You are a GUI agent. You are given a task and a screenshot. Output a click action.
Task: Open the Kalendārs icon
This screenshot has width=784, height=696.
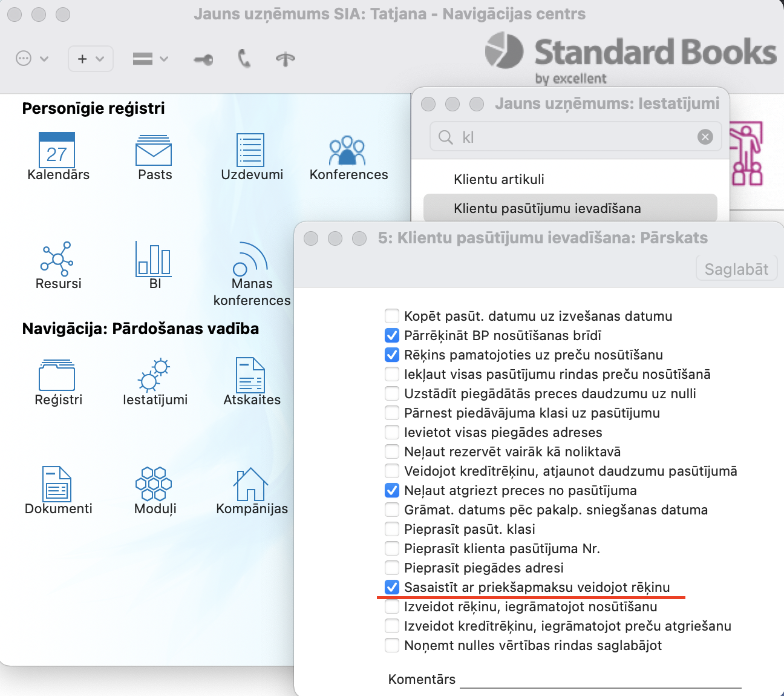click(x=57, y=150)
